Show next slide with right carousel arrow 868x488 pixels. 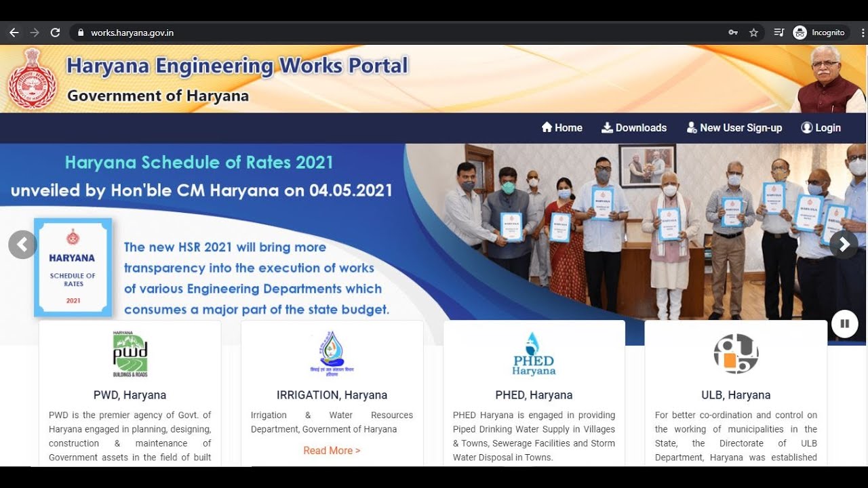click(x=844, y=245)
